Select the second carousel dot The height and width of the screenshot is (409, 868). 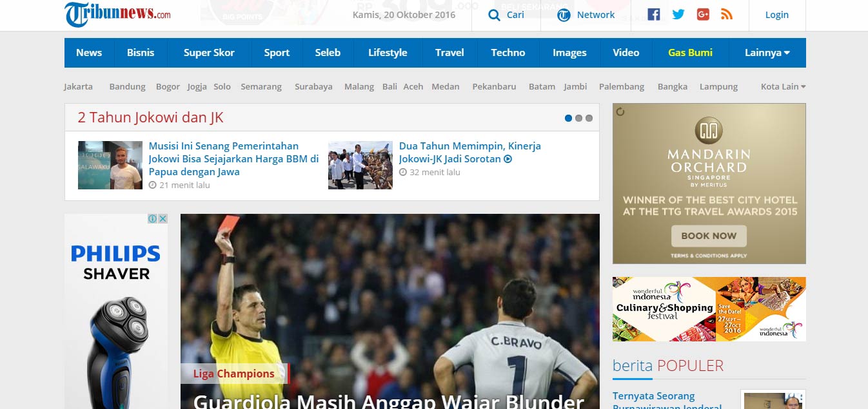point(578,118)
